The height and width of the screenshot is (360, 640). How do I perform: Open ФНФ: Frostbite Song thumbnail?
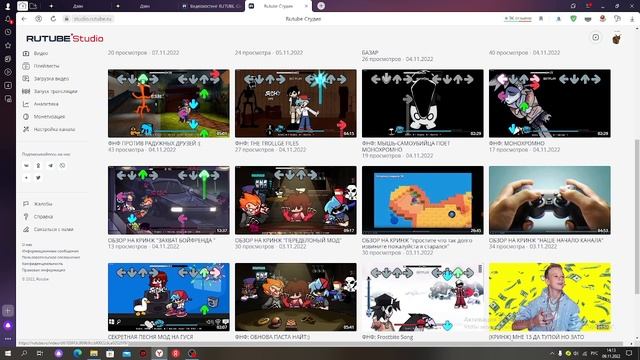click(422, 297)
